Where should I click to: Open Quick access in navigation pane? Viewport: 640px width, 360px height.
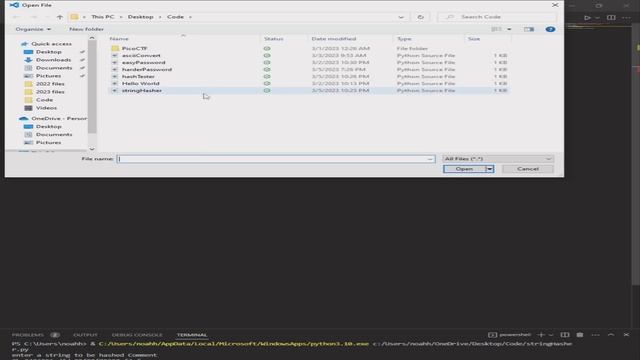point(51,44)
